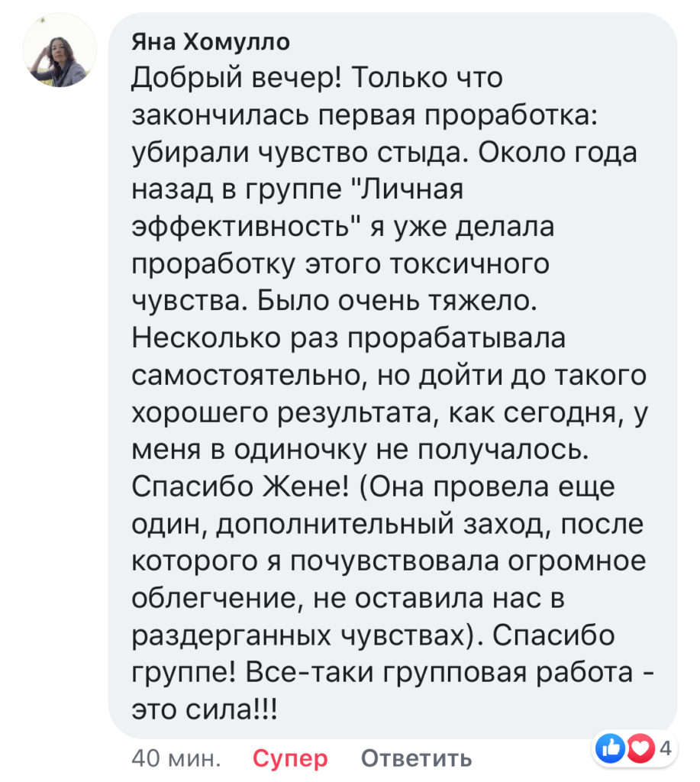
Task: Open the Яна Хомулло profile name link
Action: point(211,43)
